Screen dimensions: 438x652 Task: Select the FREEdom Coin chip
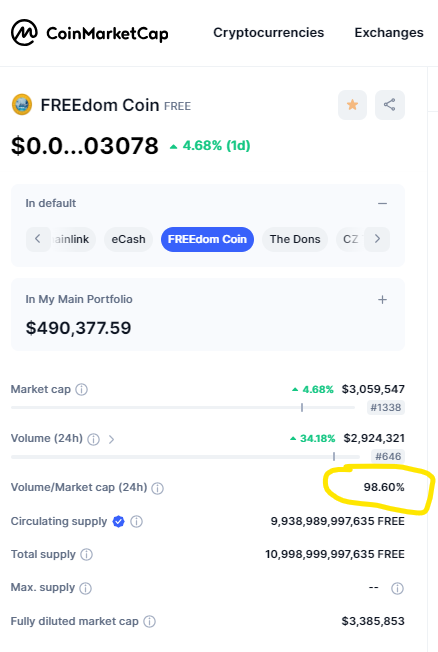[x=207, y=239]
